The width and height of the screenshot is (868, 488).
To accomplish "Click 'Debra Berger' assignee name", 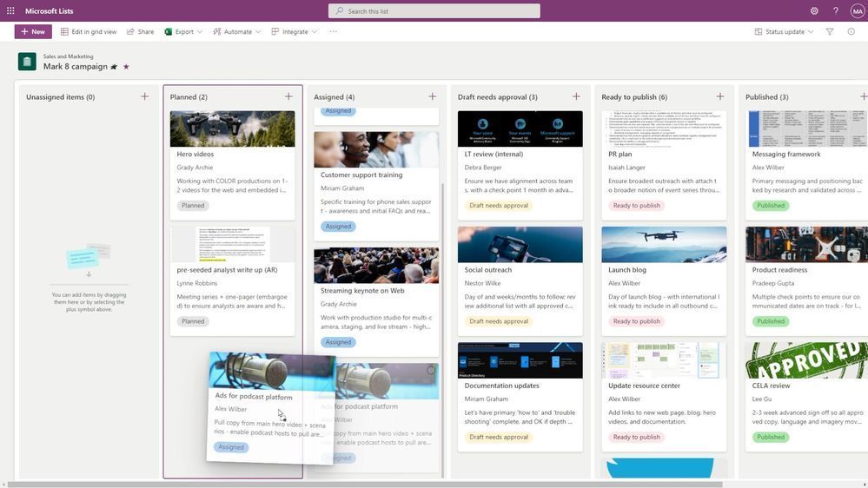I will coord(483,168).
